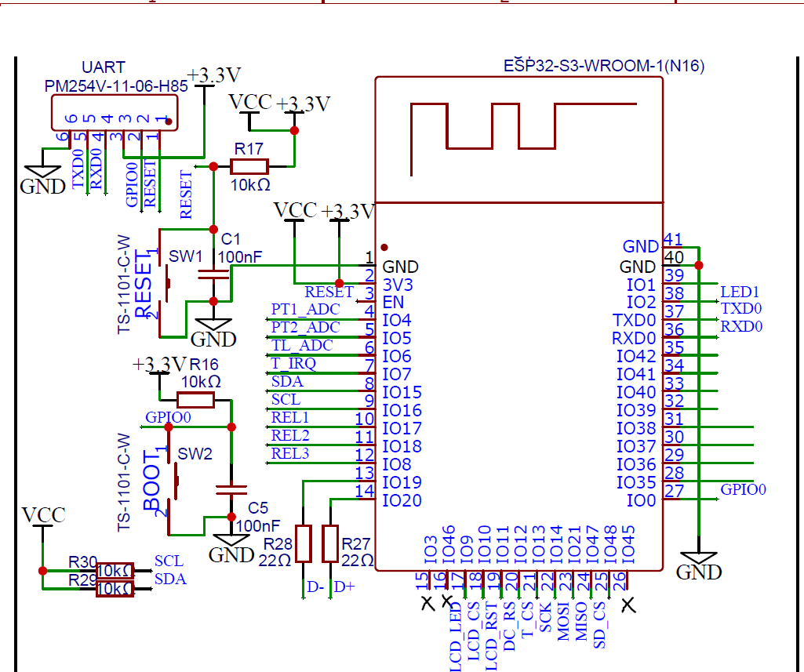Select the REL3 net label
The width and height of the screenshot is (804, 672).
click(x=290, y=453)
